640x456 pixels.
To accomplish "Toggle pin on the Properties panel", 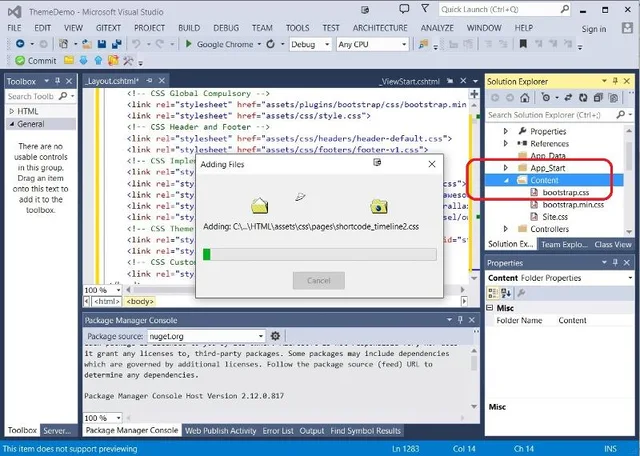I will coord(615,262).
